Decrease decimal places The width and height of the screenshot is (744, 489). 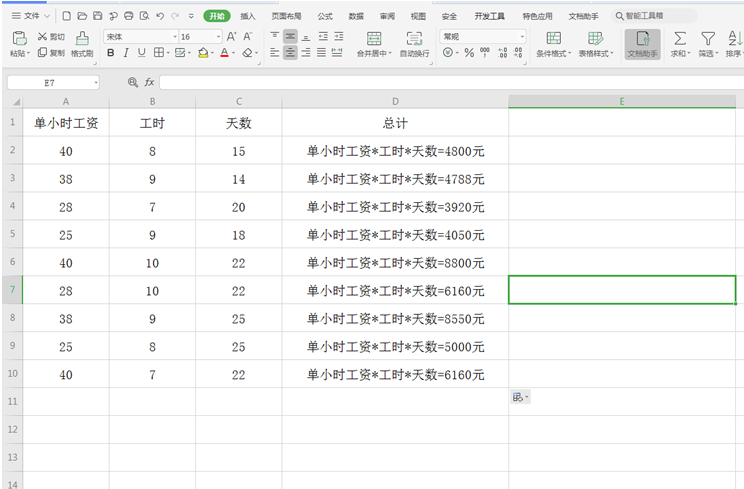coord(518,53)
